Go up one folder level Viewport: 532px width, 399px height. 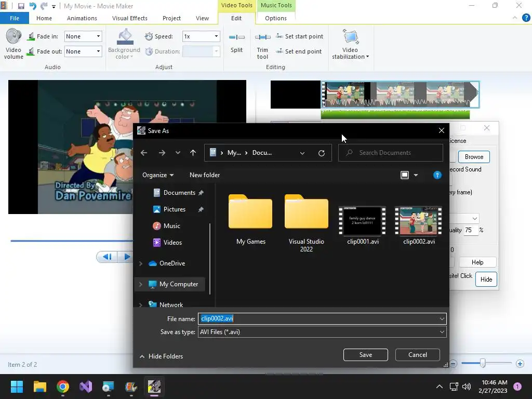click(x=193, y=153)
